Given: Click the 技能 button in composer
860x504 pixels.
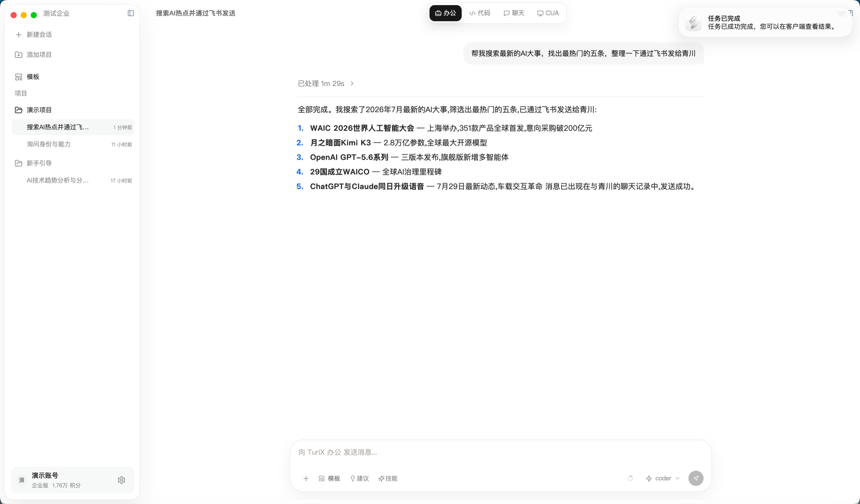Looking at the screenshot, I should (388, 478).
